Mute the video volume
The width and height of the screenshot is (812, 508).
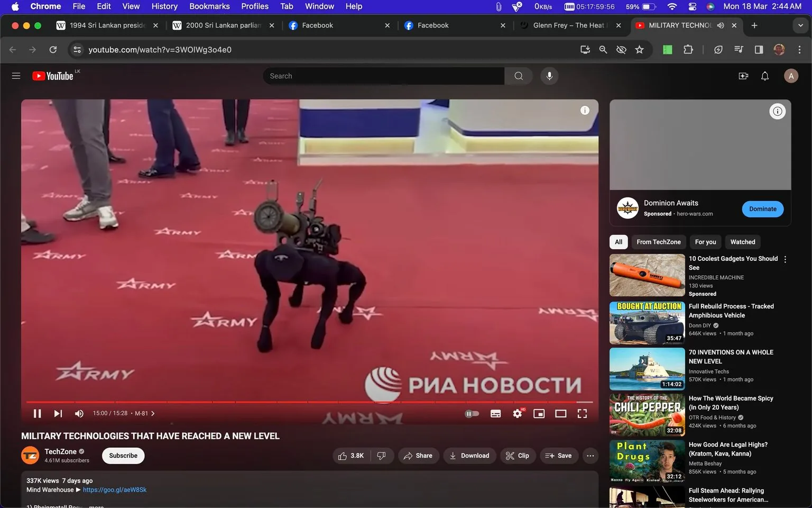79,413
